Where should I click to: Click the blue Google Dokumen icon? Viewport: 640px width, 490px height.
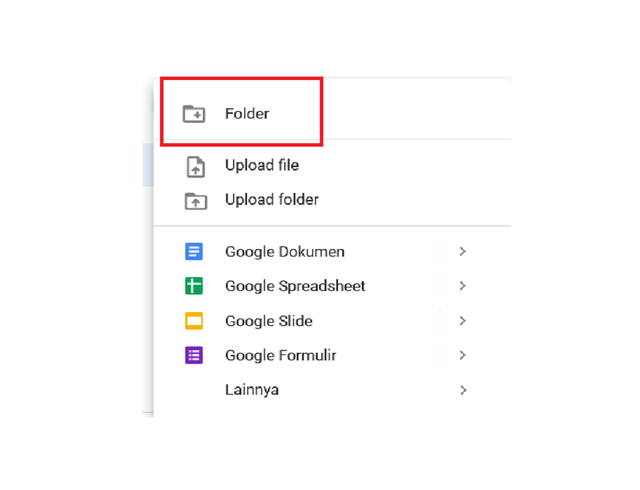tap(194, 252)
